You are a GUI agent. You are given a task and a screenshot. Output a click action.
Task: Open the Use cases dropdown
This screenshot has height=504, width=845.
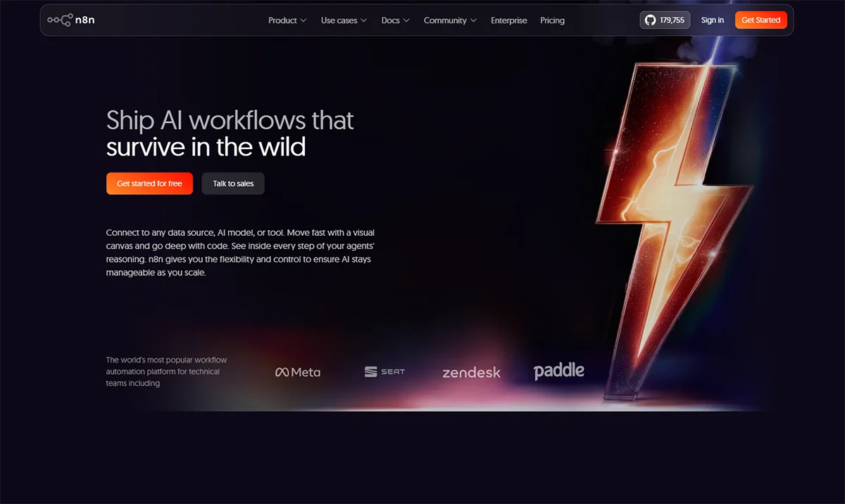pos(339,20)
